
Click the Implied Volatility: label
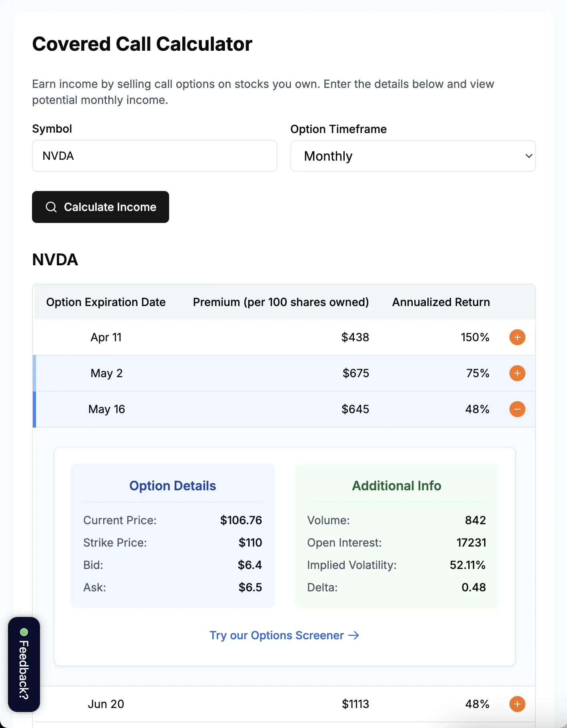[352, 565]
